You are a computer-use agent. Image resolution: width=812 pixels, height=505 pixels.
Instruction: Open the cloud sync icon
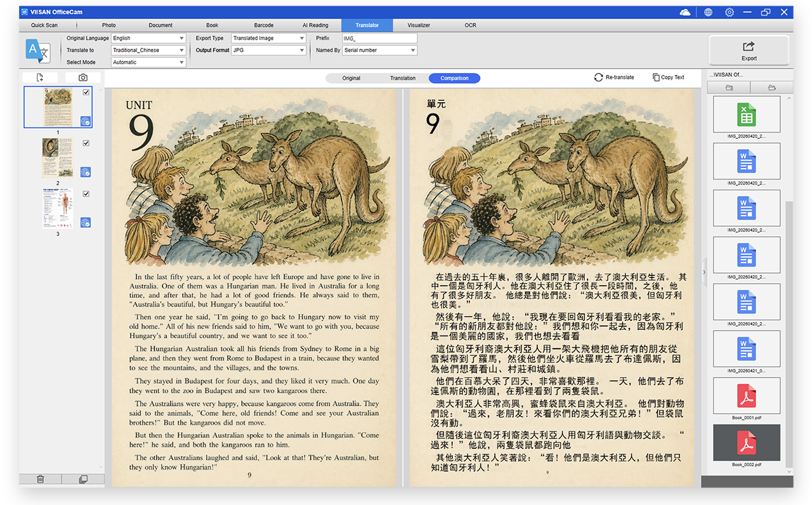(685, 12)
